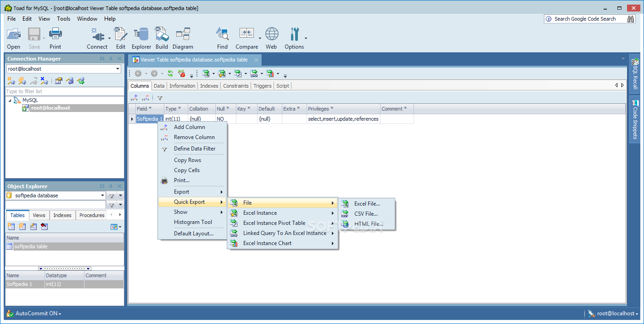
Task: Open the softpedia database dropdown
Action: [102, 196]
